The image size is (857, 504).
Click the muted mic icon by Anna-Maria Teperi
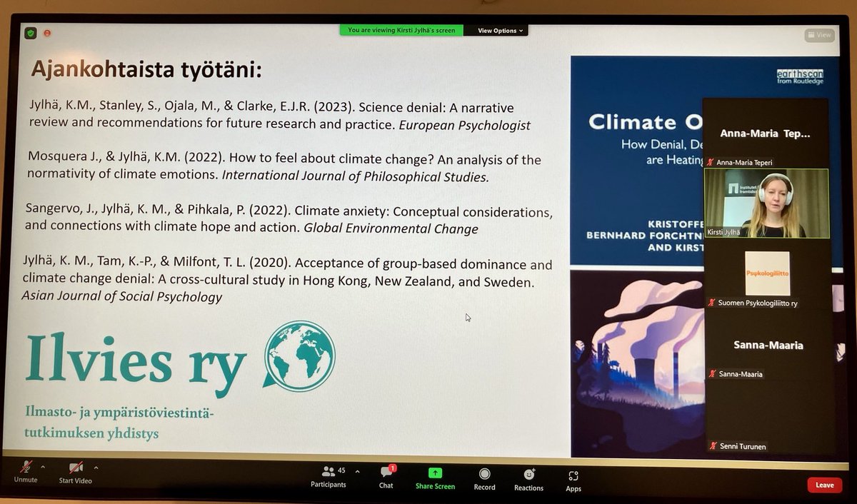(x=712, y=162)
